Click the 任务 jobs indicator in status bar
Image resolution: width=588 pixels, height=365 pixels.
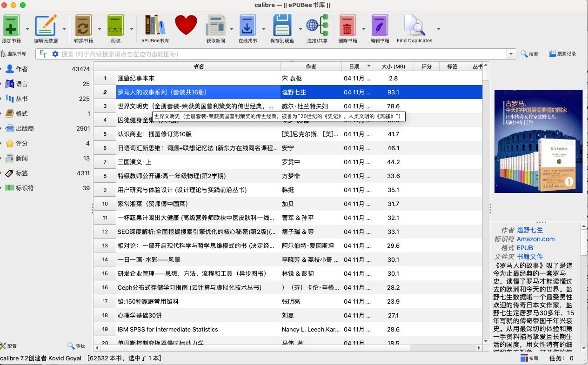pyautogui.click(x=561, y=358)
